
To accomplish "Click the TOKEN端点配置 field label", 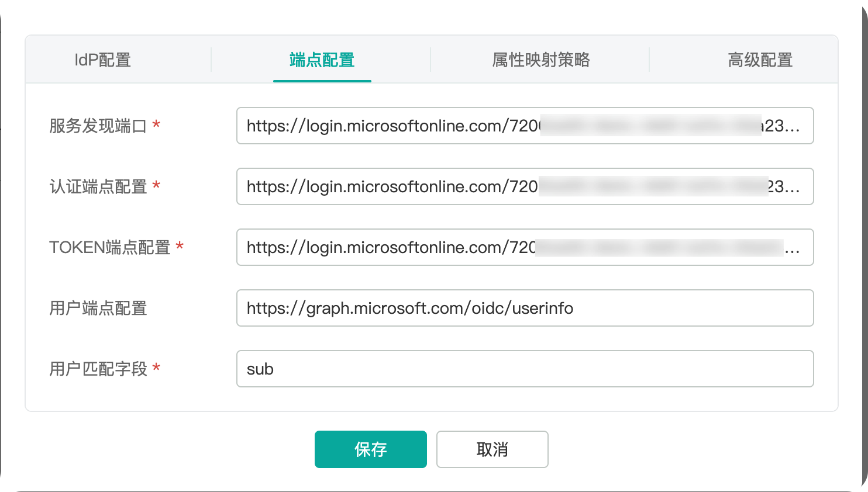I will (x=108, y=247).
